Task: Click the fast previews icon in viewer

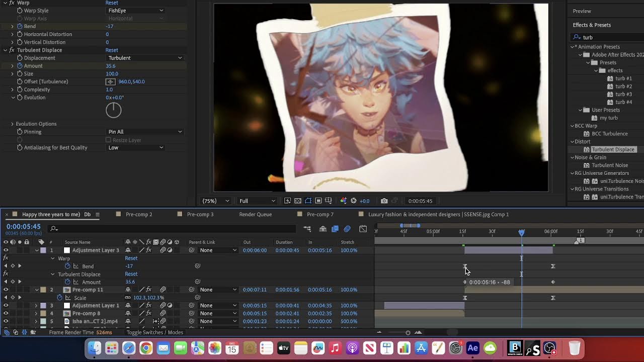Action: 288,201
